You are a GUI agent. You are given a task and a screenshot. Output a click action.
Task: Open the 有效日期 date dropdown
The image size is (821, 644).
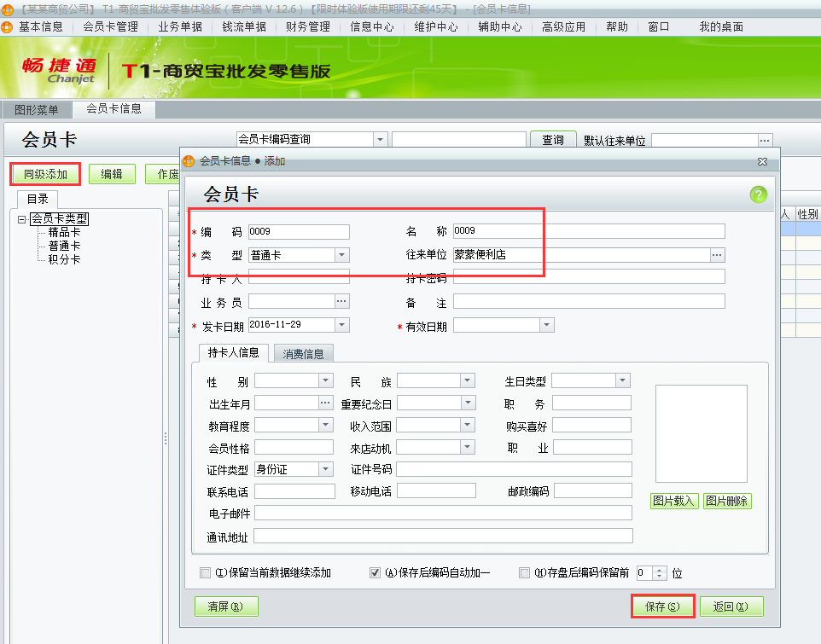point(547,325)
